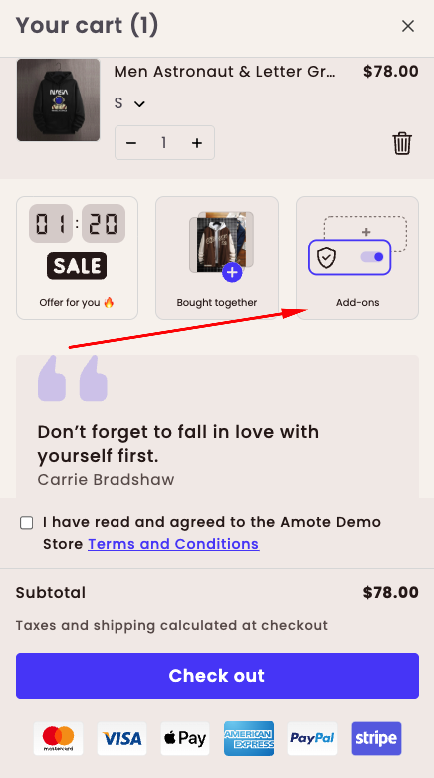
Task: Open the Bought together card
Action: pyautogui.click(x=217, y=258)
